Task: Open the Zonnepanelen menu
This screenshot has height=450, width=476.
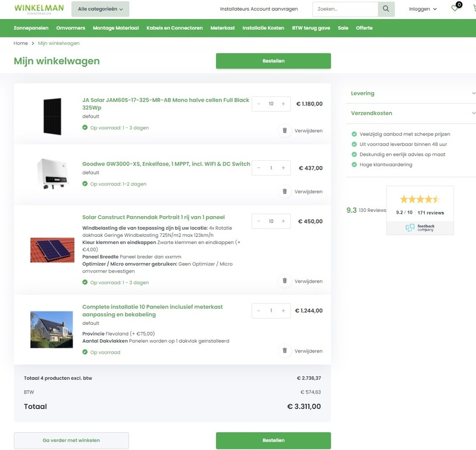Action: coord(31,28)
